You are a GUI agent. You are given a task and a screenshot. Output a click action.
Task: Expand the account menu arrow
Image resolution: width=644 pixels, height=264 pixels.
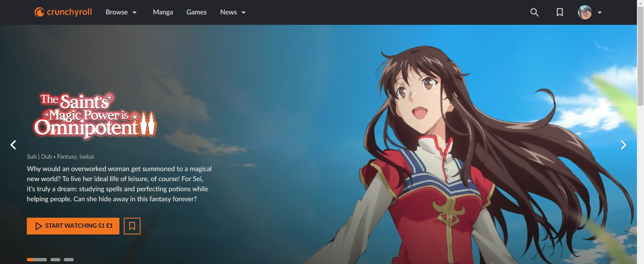[x=600, y=12]
